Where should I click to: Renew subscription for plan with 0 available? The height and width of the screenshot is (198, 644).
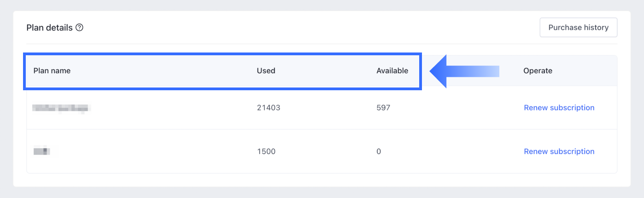559,151
